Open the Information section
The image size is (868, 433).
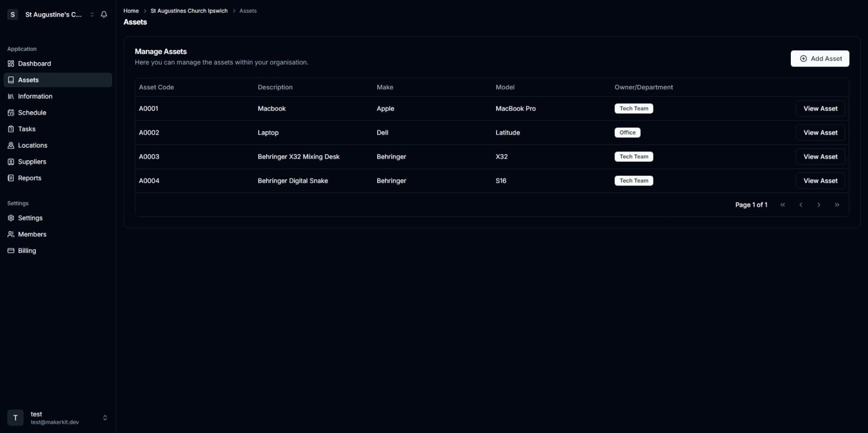click(58, 96)
